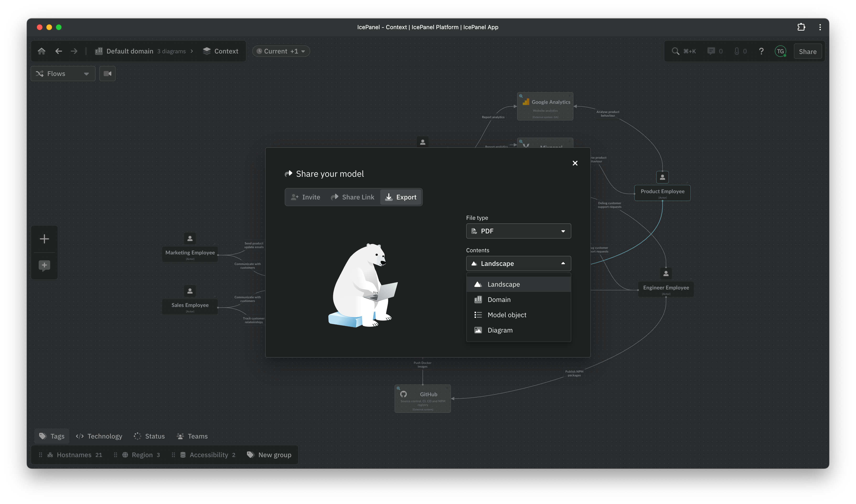The image size is (856, 504).
Task: Choose Landscape from contents list
Action: tap(518, 284)
